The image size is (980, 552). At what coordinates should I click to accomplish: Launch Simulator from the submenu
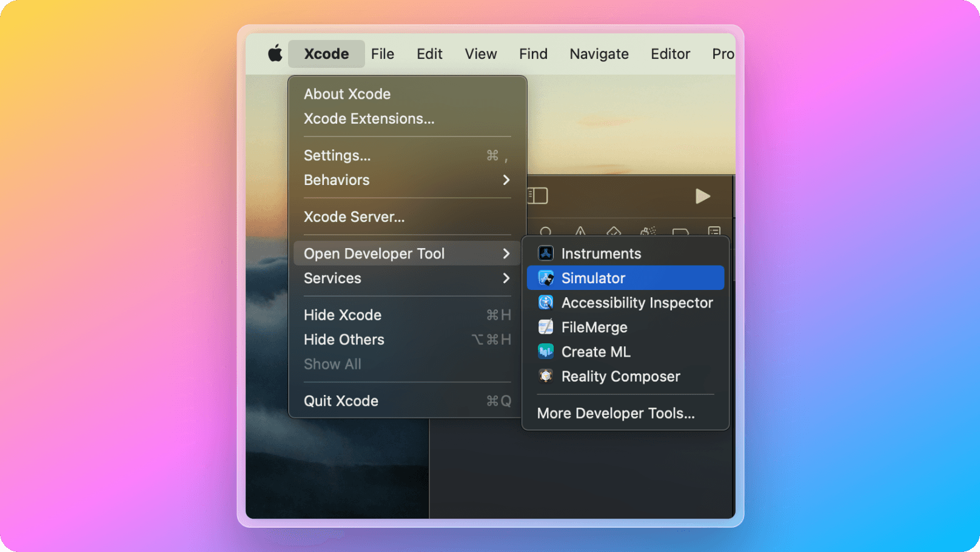[625, 278]
